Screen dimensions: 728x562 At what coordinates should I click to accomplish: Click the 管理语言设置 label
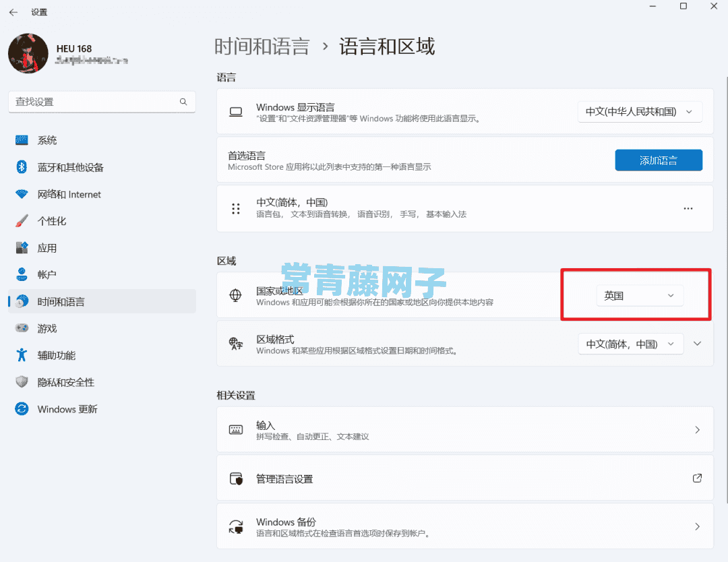tap(284, 479)
